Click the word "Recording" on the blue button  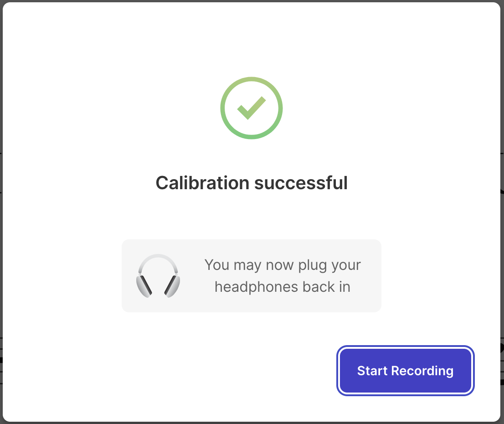[422, 371]
